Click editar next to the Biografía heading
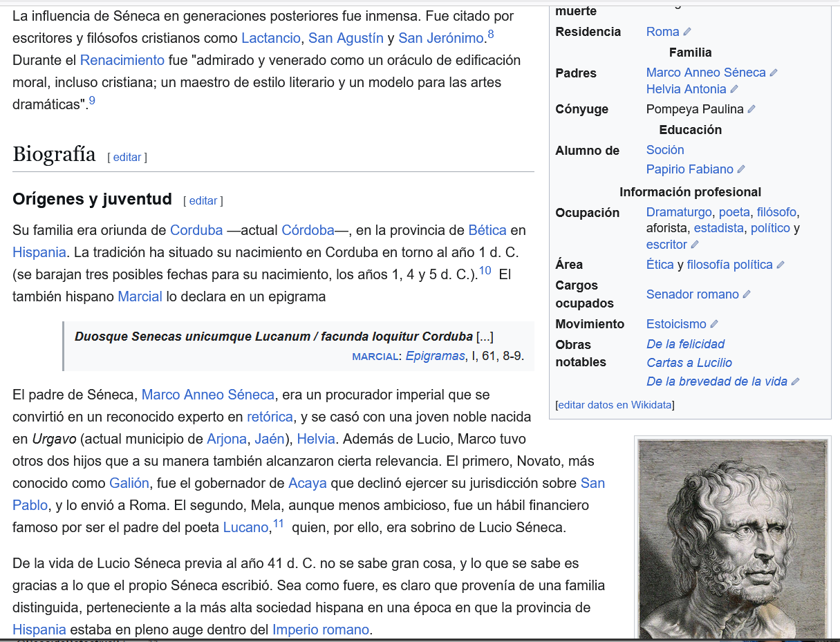Screen dimensions: 840x642 click(127, 157)
